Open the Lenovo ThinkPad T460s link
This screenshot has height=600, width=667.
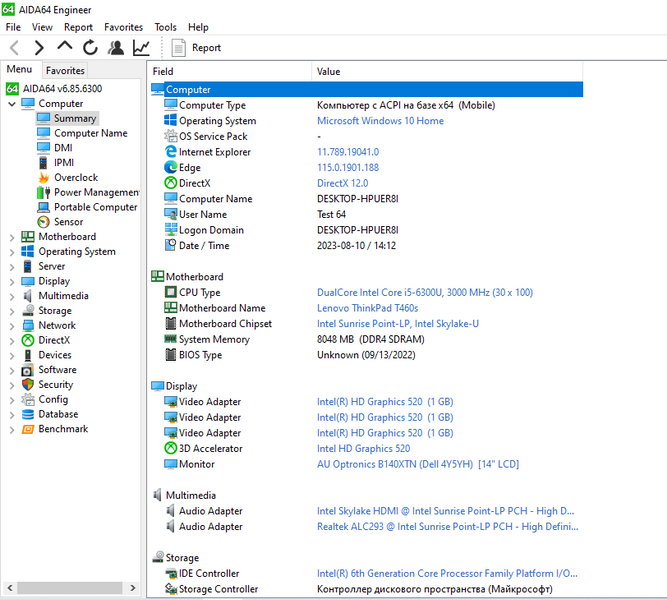click(368, 308)
